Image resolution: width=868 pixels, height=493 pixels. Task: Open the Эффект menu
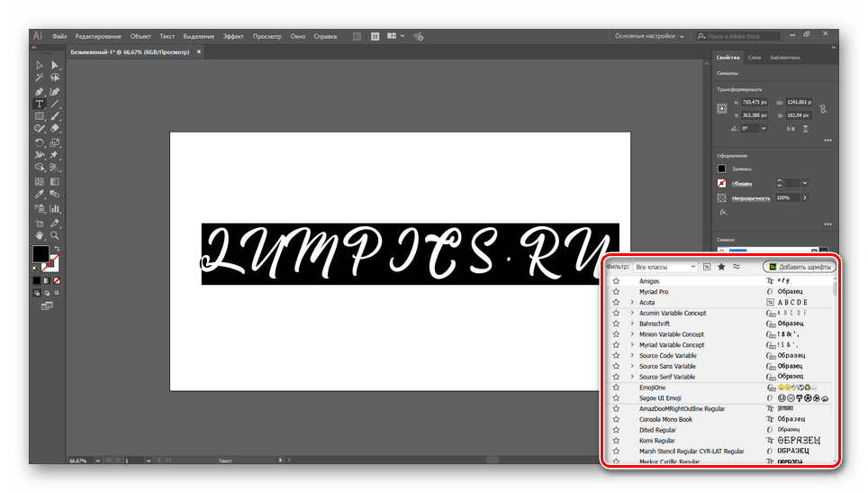click(x=233, y=36)
